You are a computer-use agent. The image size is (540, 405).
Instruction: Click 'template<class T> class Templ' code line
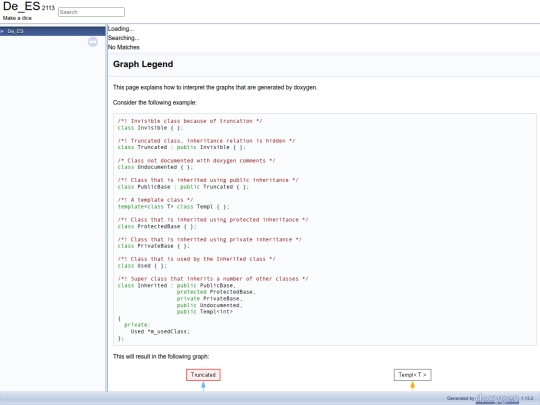174,207
